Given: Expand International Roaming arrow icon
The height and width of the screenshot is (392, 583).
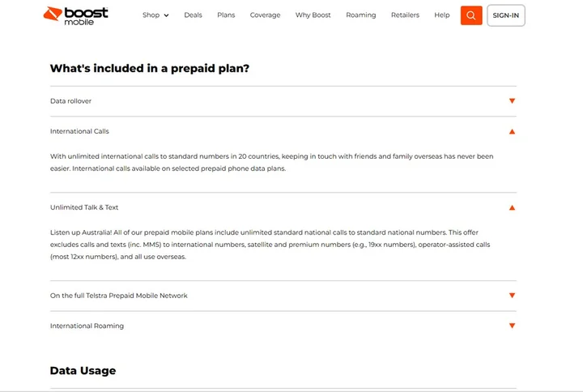Looking at the screenshot, I should (x=512, y=326).
